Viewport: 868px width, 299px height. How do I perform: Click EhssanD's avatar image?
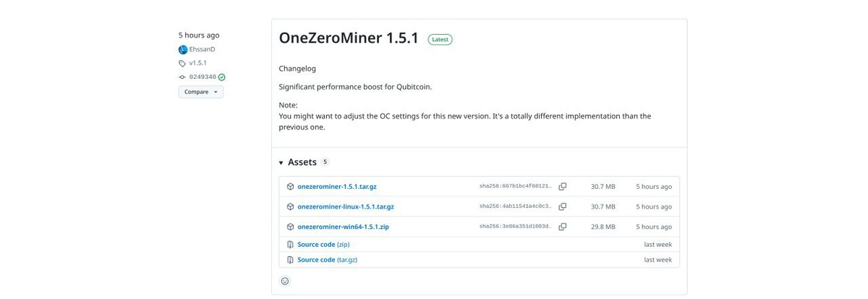pyautogui.click(x=183, y=50)
